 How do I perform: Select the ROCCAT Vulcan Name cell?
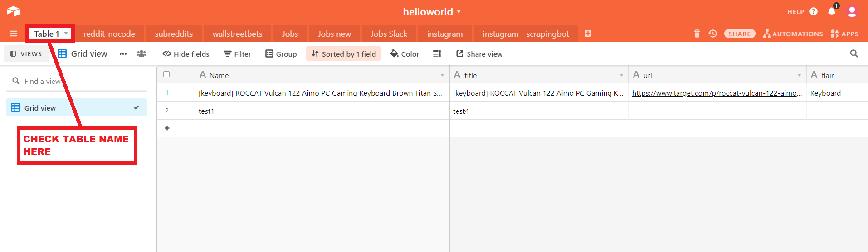point(322,93)
